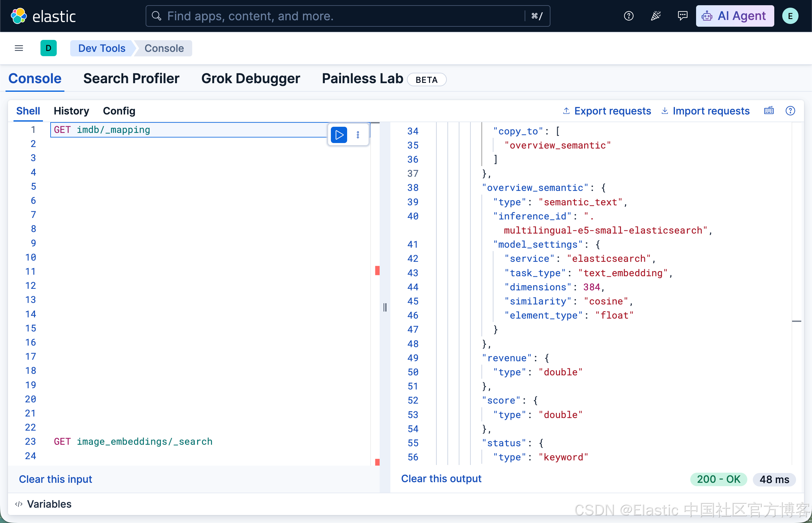Click the Import requests download icon

[x=665, y=111]
